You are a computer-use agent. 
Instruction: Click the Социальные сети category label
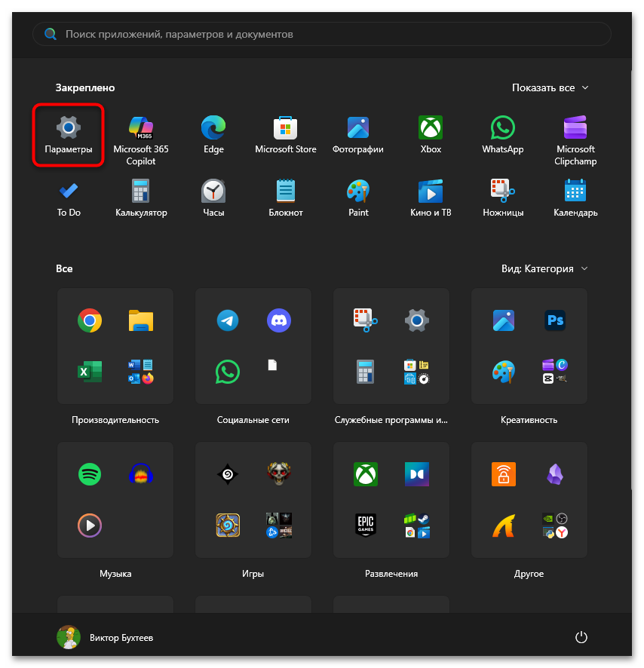pyautogui.click(x=253, y=420)
